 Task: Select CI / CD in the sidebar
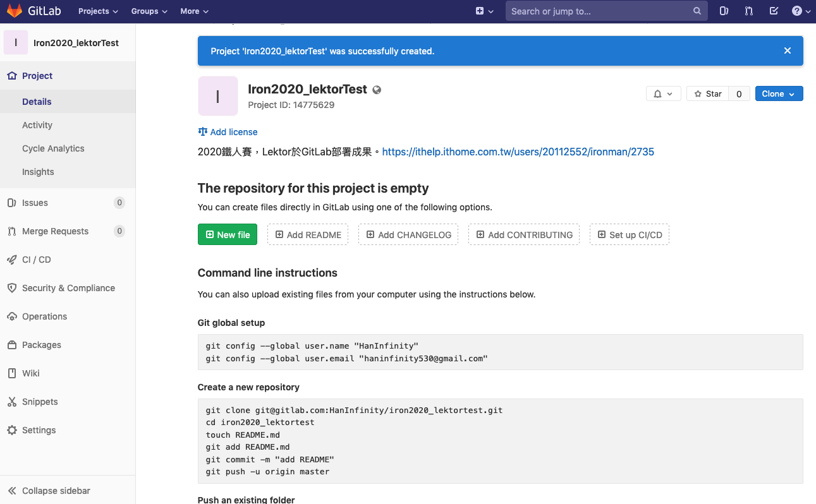click(x=37, y=259)
